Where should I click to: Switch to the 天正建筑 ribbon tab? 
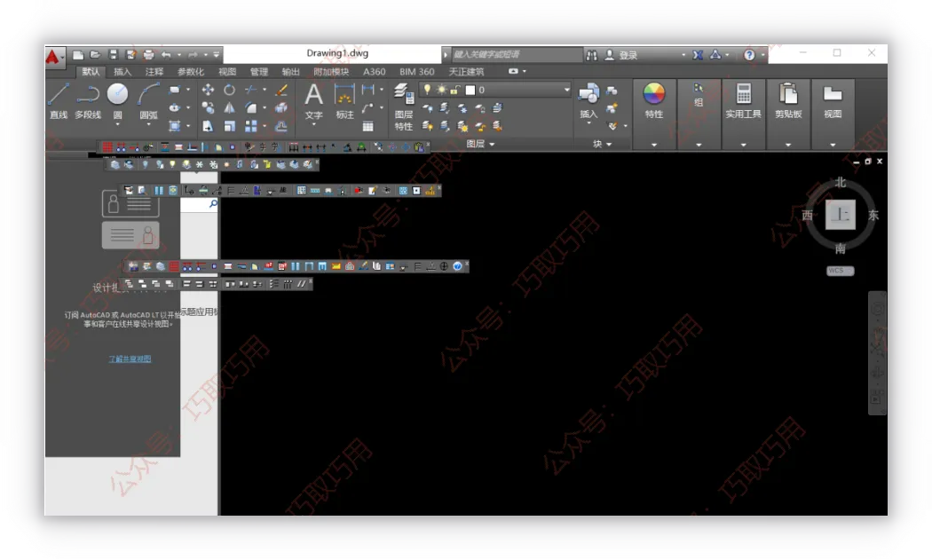pos(466,71)
